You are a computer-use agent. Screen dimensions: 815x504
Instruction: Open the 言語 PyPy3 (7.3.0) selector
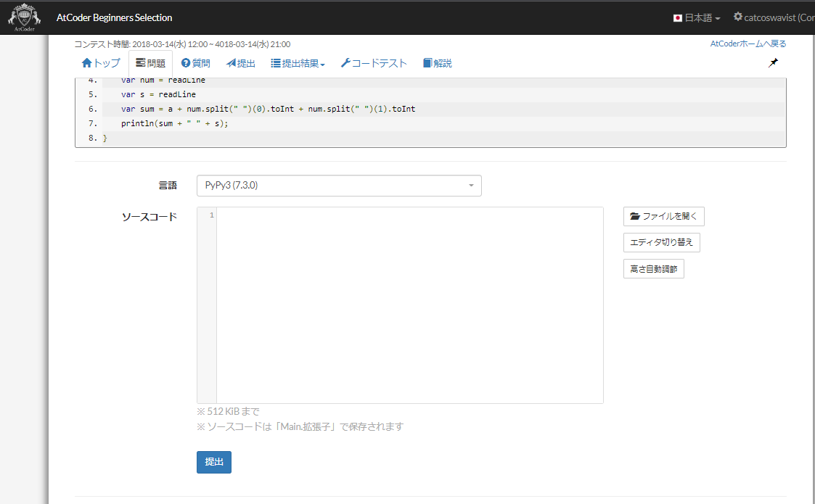pyautogui.click(x=339, y=186)
